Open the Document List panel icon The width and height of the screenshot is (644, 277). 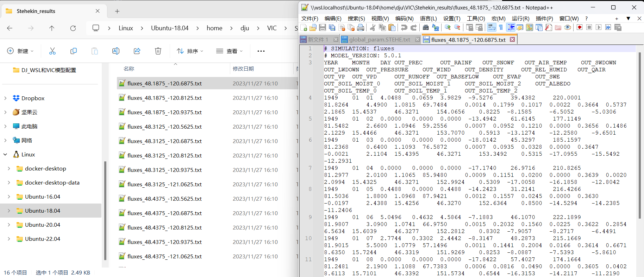tap(539, 27)
